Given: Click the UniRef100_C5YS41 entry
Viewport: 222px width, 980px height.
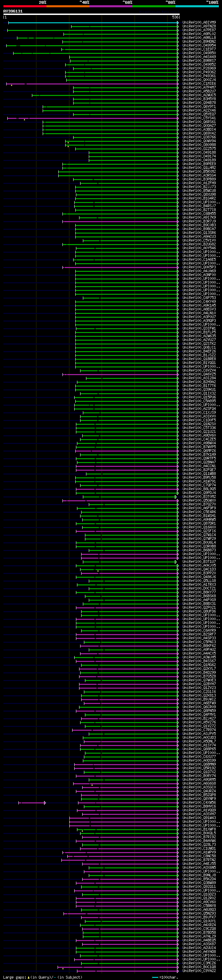Looking at the screenshot, I should pyautogui.click(x=199, y=118).
